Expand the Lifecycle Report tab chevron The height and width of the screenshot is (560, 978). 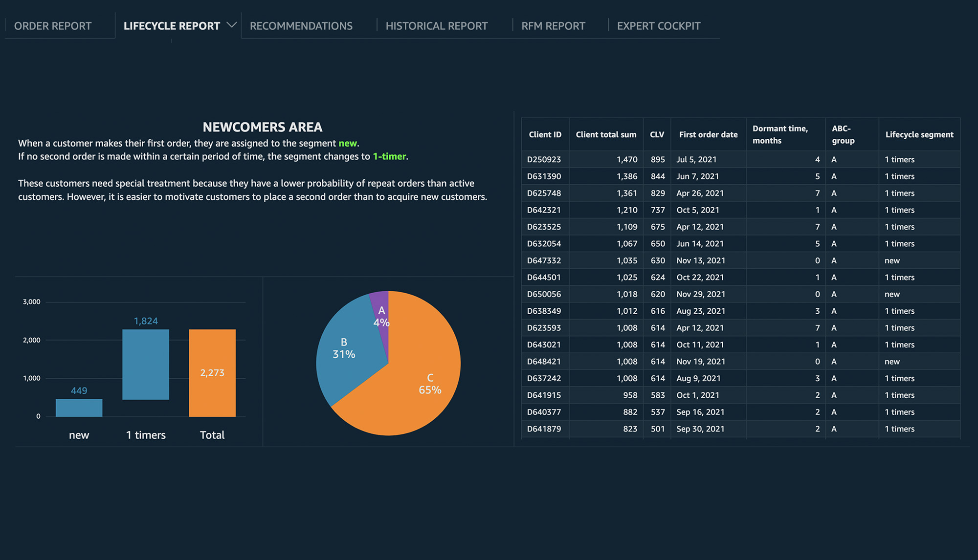(x=232, y=25)
